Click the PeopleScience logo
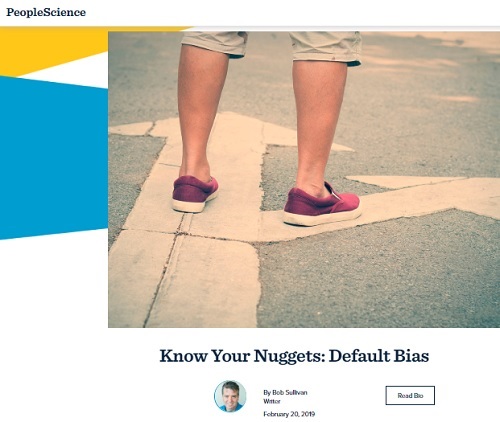This screenshot has width=500, height=422. pyautogui.click(x=46, y=12)
